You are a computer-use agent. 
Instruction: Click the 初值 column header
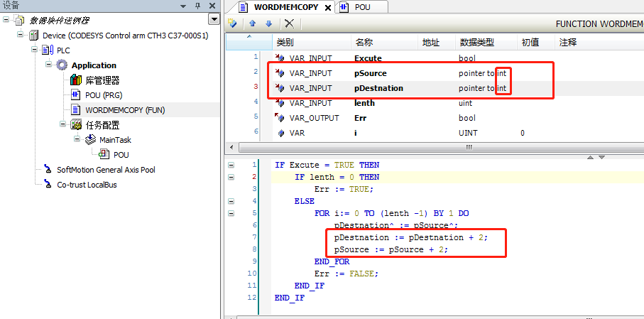(x=535, y=43)
